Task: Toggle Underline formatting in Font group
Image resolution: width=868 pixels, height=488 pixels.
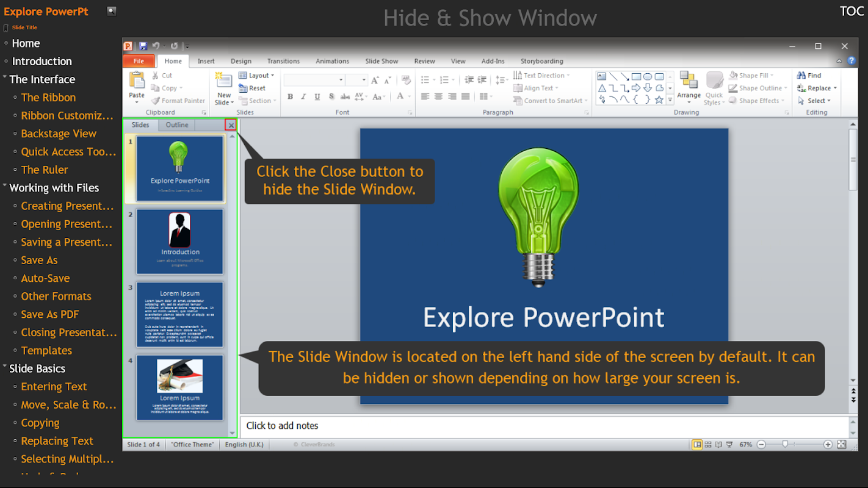Action: click(317, 97)
